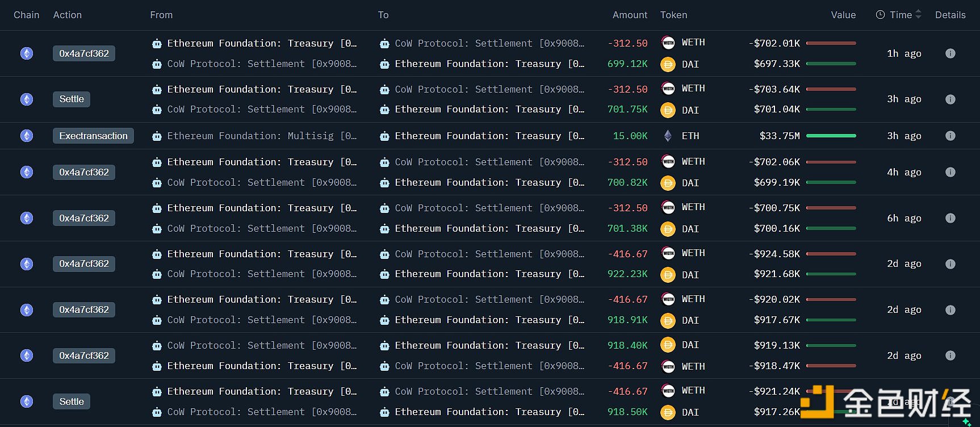Click the info icon in the 6h ago row

pos(950,218)
